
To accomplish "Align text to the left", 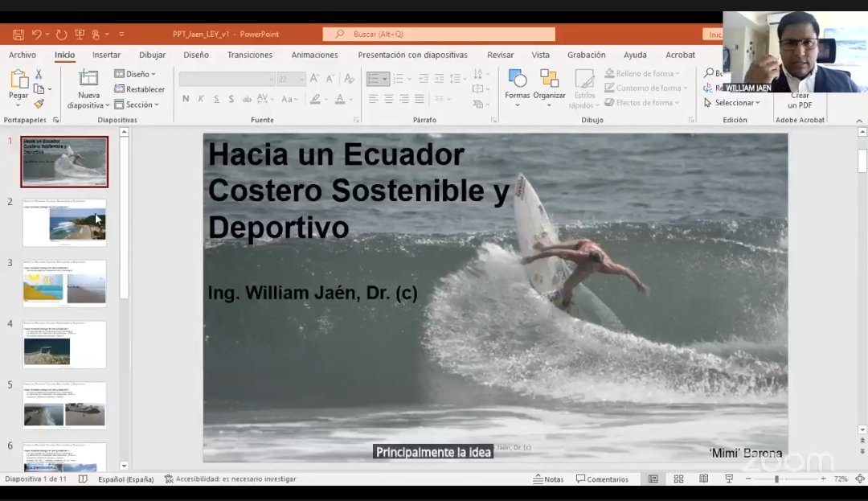I will (374, 99).
